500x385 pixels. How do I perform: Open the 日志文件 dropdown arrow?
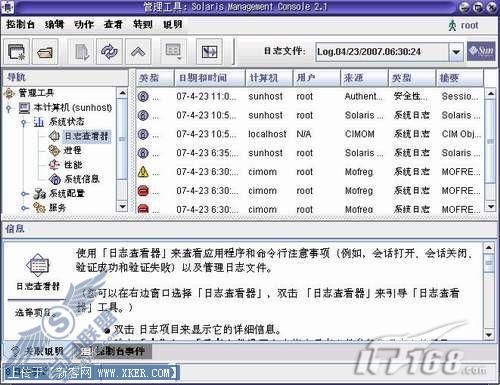(456, 52)
